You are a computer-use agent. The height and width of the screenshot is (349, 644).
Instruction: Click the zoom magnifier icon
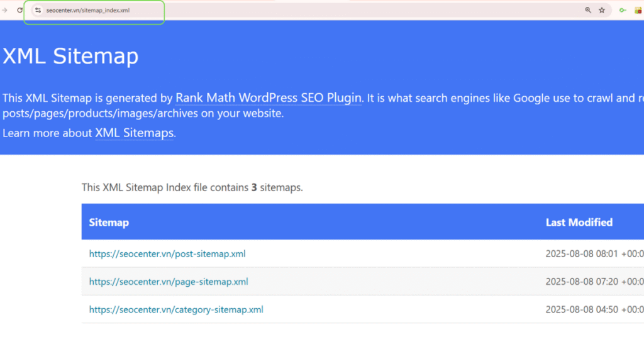(588, 10)
